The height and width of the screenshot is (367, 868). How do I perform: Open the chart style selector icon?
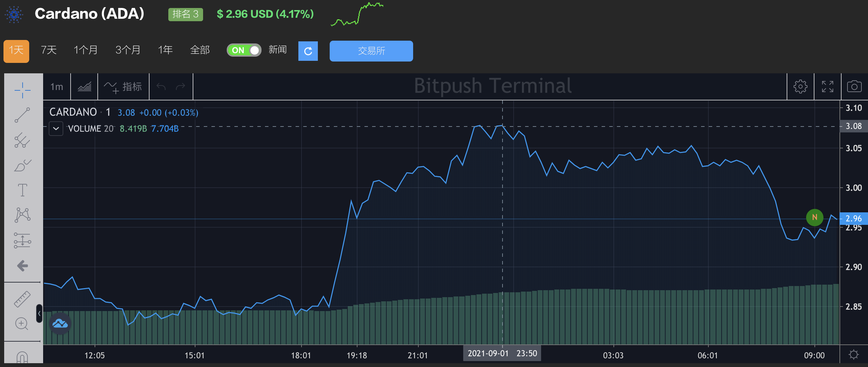coord(85,87)
